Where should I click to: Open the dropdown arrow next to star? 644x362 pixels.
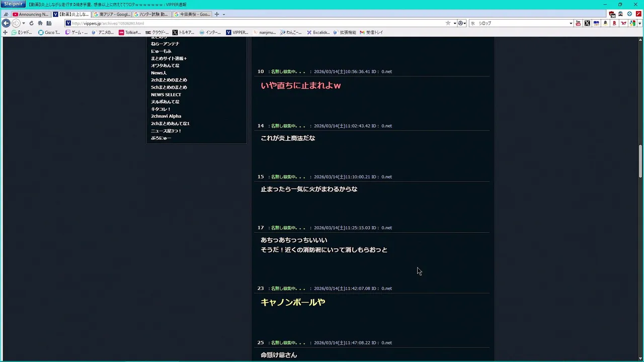455,23
